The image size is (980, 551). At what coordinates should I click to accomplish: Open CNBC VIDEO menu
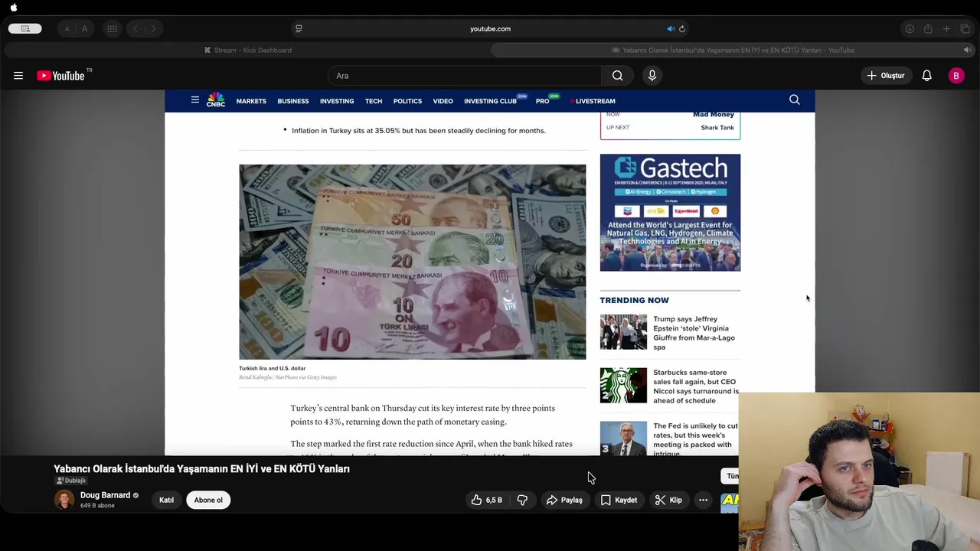pos(443,101)
